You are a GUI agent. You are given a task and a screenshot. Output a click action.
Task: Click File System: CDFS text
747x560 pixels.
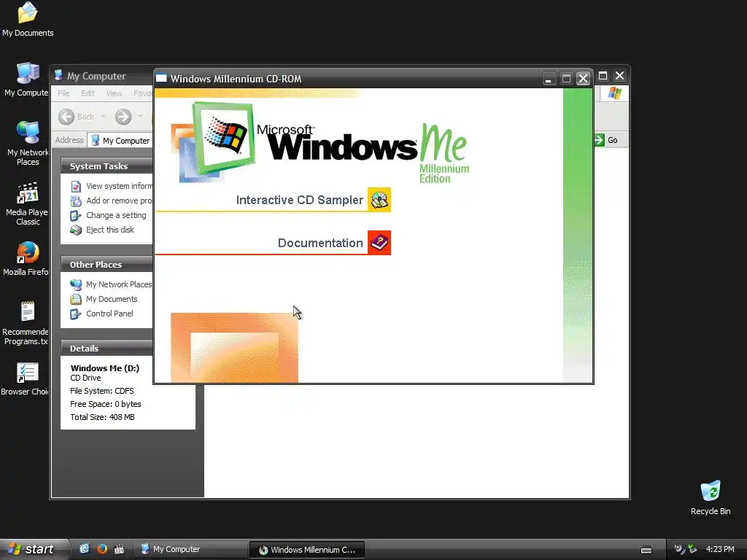click(x=102, y=391)
